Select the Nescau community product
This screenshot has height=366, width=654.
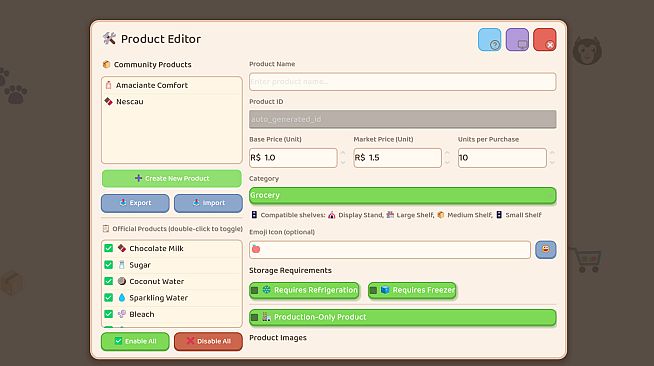point(171,101)
